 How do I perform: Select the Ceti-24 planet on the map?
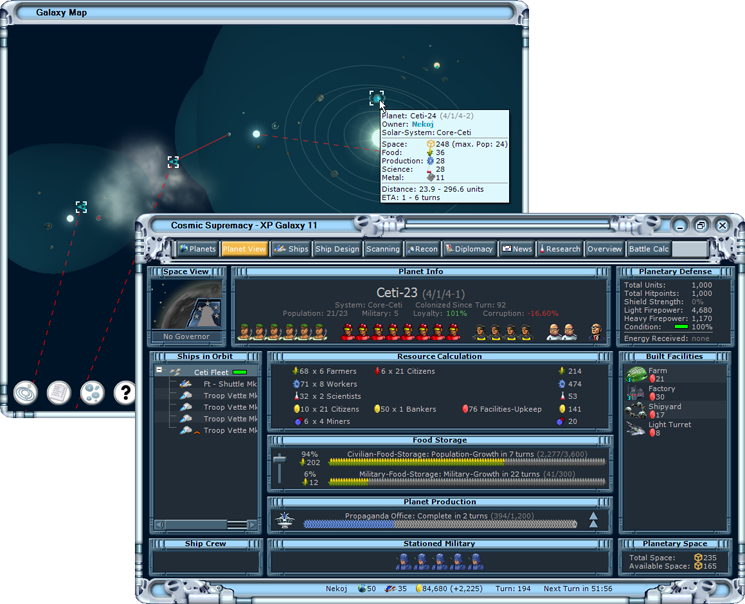pos(376,98)
